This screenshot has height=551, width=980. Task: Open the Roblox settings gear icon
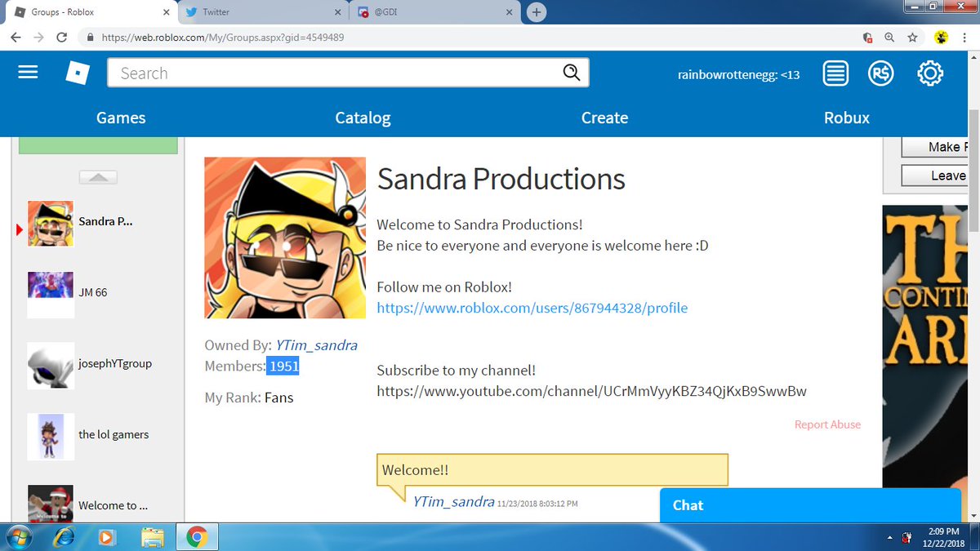click(930, 74)
